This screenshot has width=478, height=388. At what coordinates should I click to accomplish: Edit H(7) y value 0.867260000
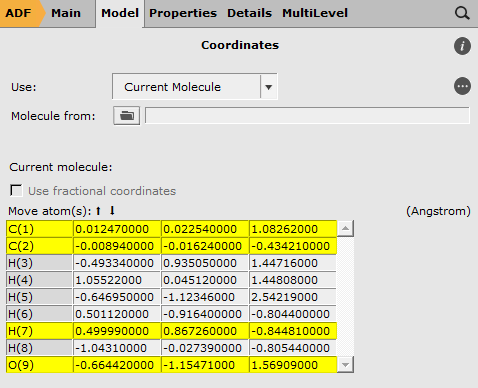[205, 331]
